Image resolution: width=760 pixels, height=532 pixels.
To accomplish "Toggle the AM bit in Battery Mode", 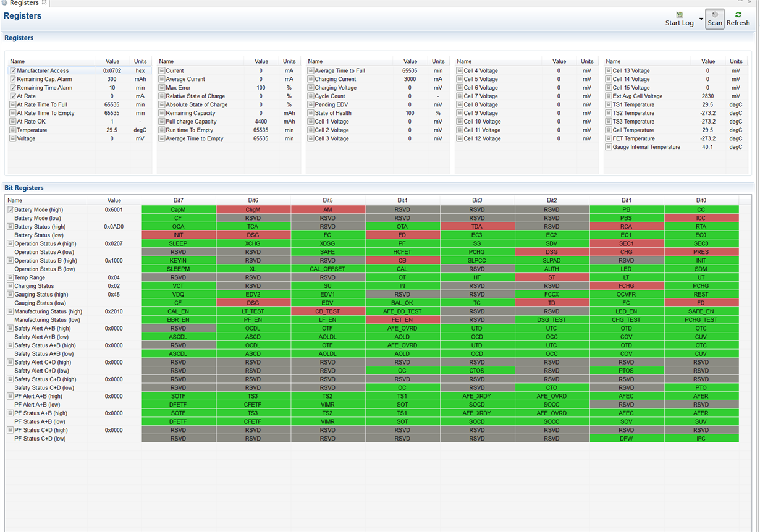I will [327, 210].
